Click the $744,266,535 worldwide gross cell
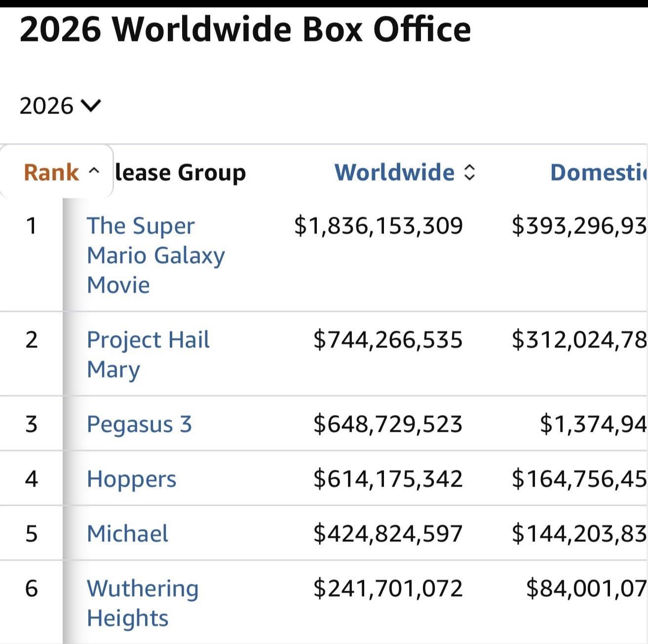The image size is (648, 644). [388, 340]
